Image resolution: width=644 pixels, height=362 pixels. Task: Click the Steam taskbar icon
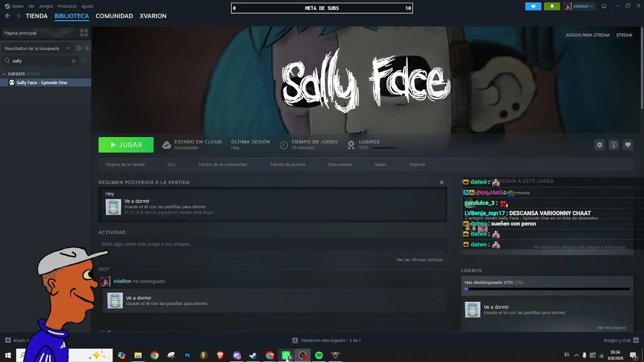pos(253,355)
